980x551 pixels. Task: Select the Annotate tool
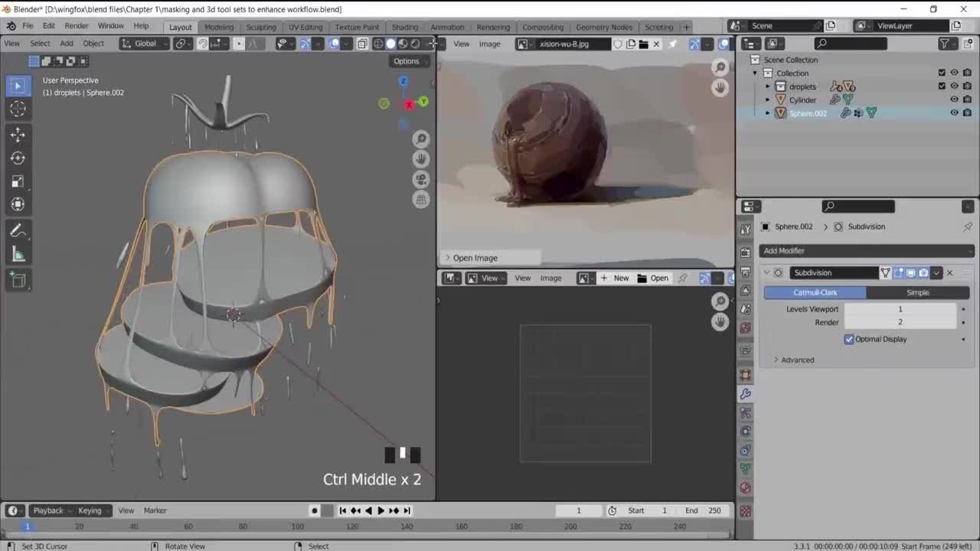click(x=18, y=231)
